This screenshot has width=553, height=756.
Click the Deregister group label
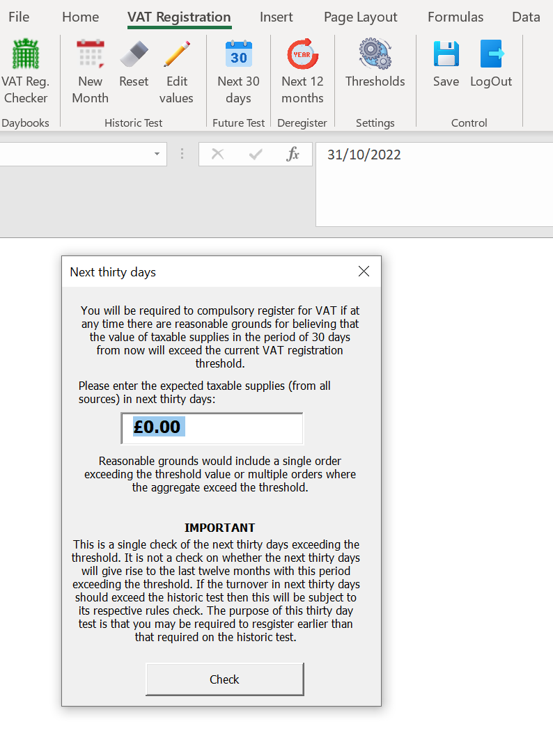(302, 123)
